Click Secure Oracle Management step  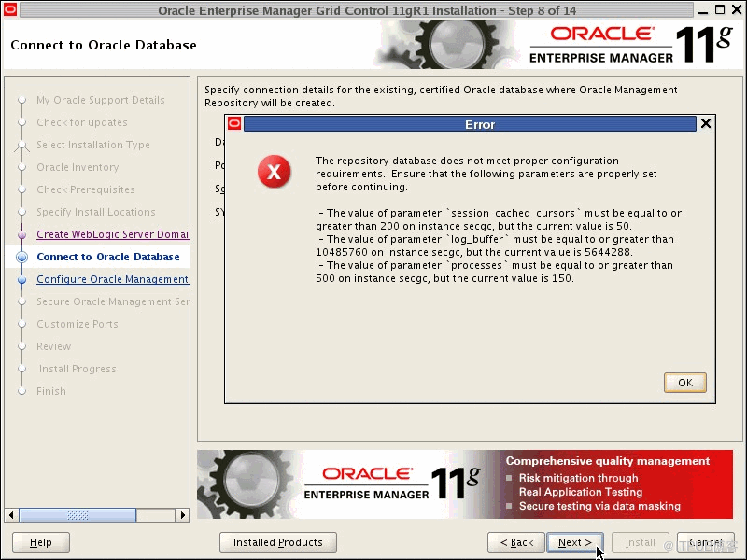(x=112, y=301)
